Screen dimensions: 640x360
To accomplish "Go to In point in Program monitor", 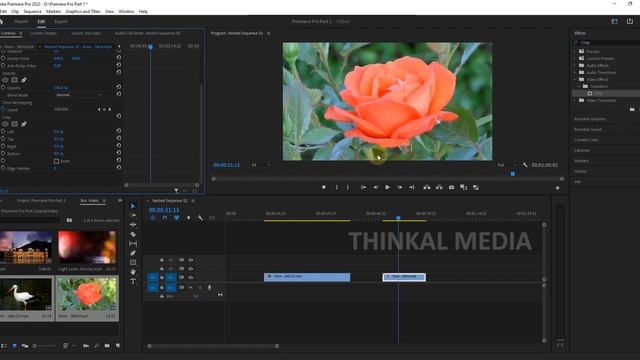I will [x=363, y=187].
